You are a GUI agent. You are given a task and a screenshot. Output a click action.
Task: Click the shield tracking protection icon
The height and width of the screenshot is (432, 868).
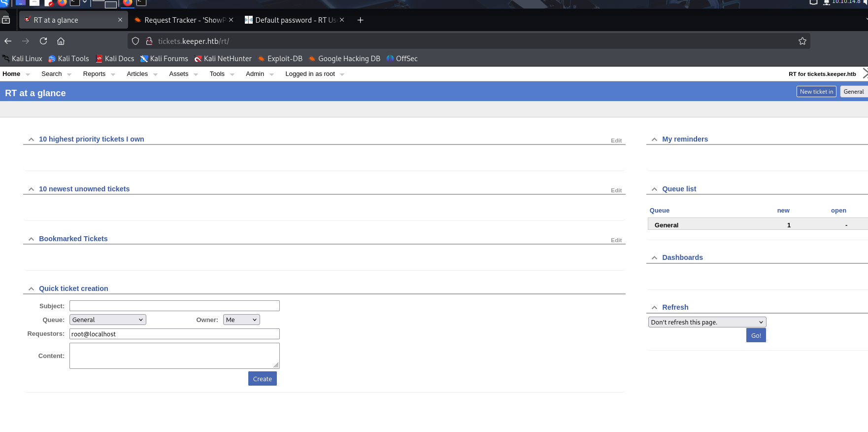coord(135,41)
